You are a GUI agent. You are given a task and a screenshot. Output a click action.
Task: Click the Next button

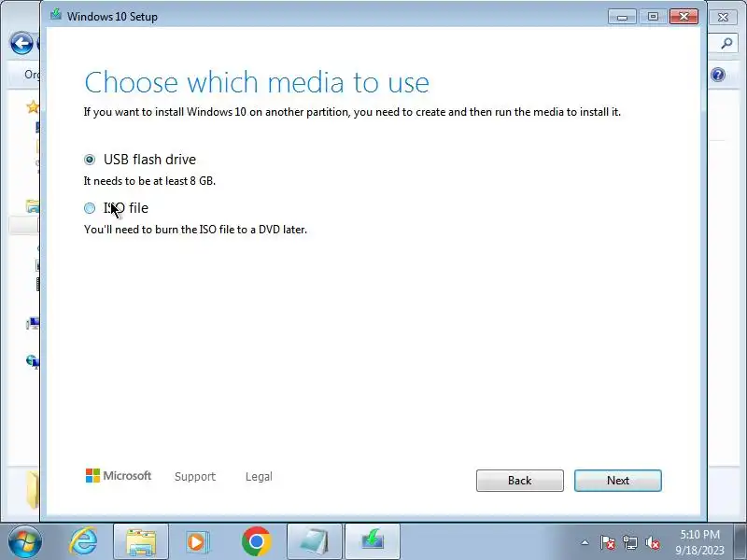pos(617,481)
